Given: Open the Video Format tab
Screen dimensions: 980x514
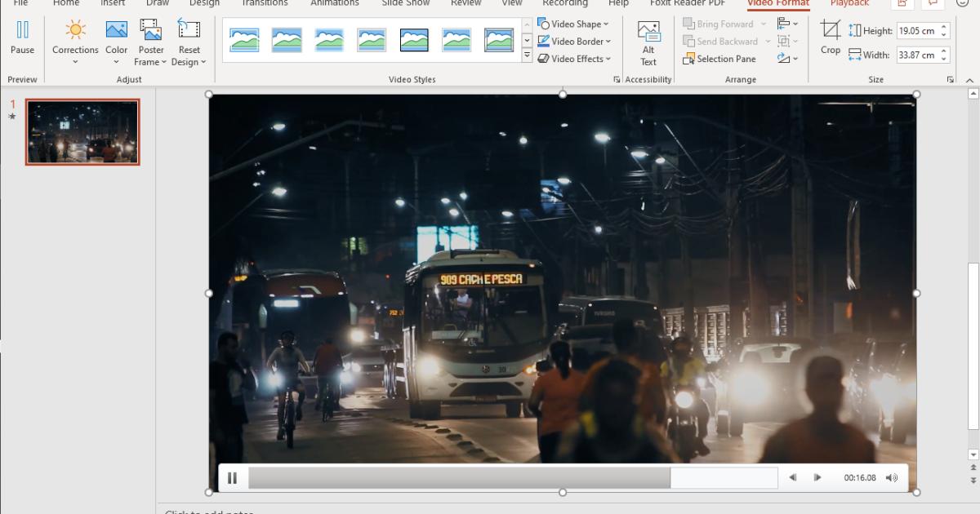Looking at the screenshot, I should tap(777, 3).
